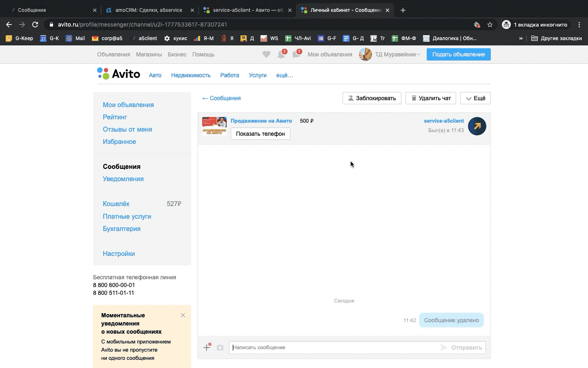Screen dimensions: 588x368
Task: Open Рейтинг in sidebar
Action: pyautogui.click(x=115, y=117)
